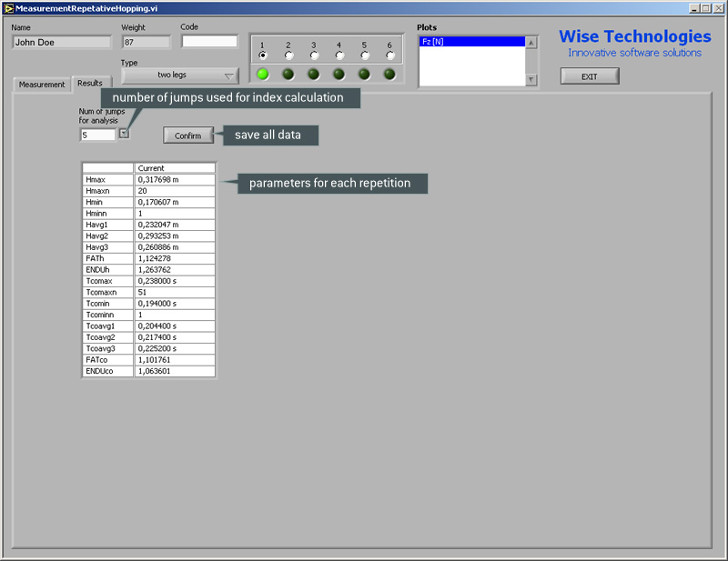The width and height of the screenshot is (728, 561).
Task: Click the Tcominn row label
Action: coord(107,315)
